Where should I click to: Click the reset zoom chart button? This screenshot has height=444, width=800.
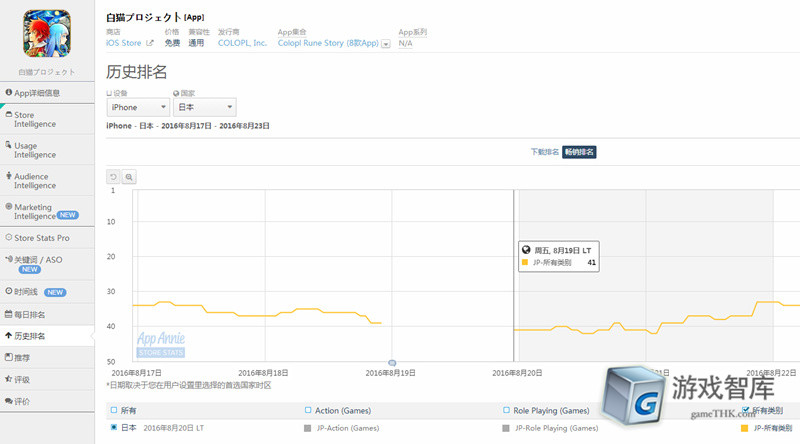(x=113, y=177)
